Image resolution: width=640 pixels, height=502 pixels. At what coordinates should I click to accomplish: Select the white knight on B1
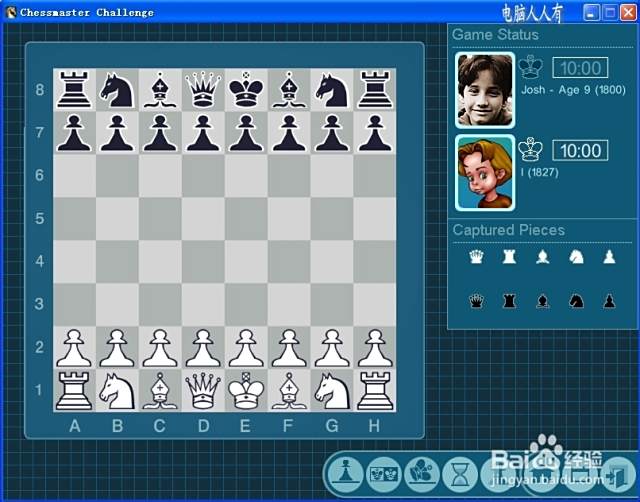(117, 391)
